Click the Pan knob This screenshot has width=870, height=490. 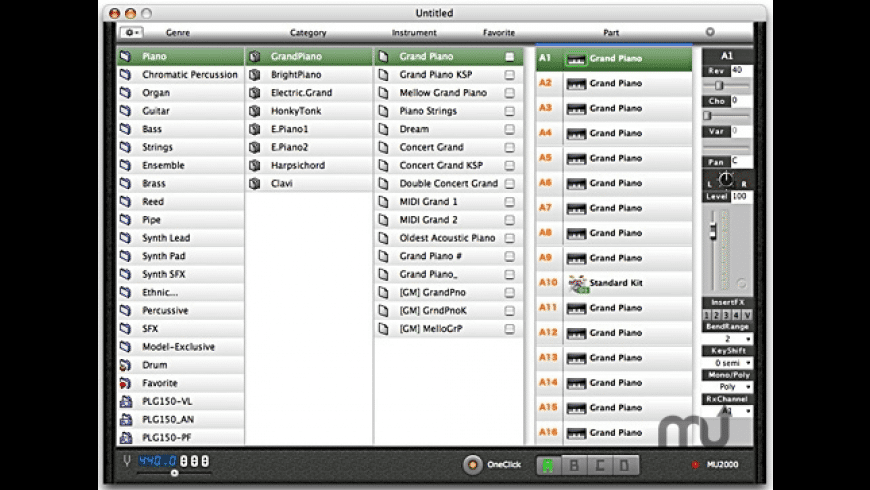726,179
